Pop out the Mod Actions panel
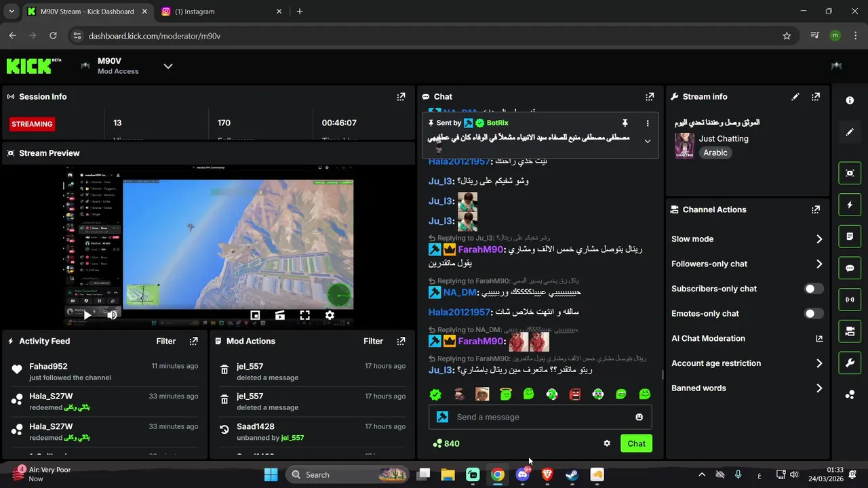This screenshot has width=868, height=488. coord(401,342)
